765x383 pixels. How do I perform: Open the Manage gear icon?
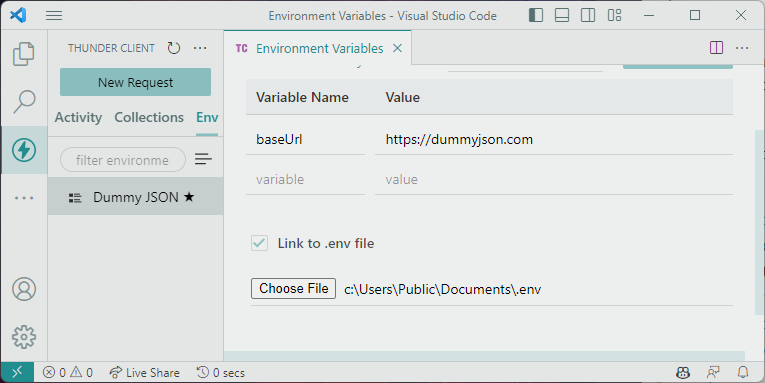[23, 337]
